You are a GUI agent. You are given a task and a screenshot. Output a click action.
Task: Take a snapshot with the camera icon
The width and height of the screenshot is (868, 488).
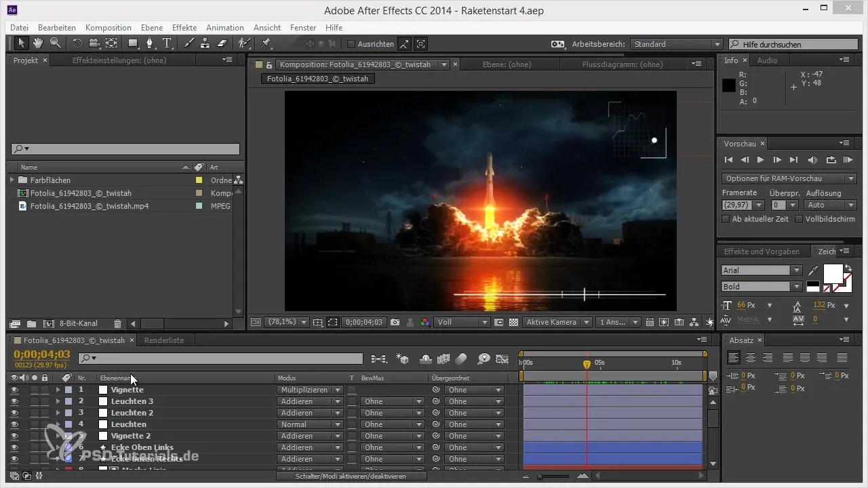click(395, 322)
